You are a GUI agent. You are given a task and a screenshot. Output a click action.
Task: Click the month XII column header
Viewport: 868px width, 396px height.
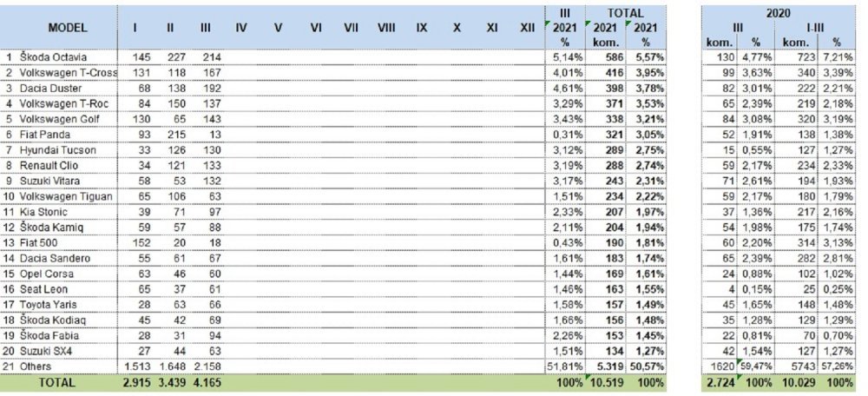(x=528, y=28)
